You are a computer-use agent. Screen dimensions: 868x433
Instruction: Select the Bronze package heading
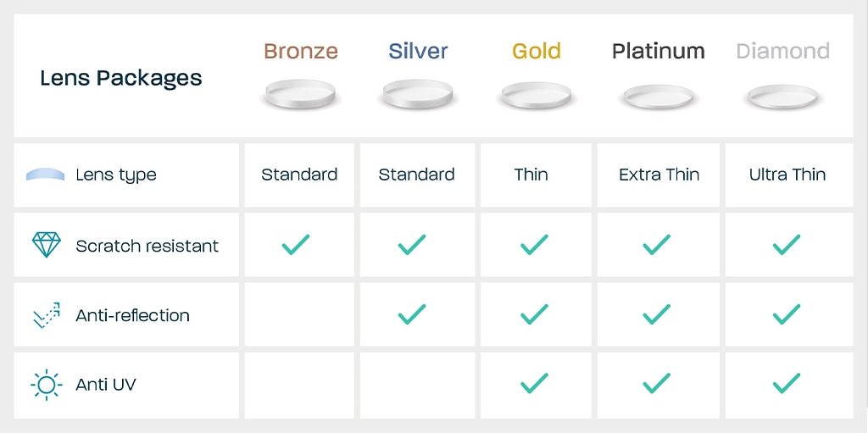[301, 51]
